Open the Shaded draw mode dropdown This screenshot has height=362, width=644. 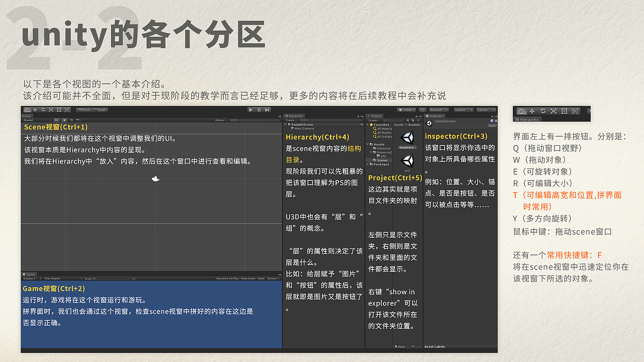(x=37, y=120)
